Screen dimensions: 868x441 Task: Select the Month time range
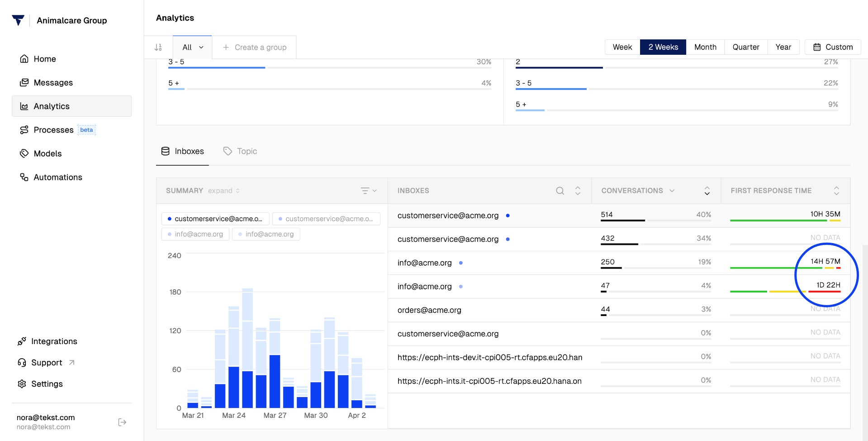coord(705,47)
